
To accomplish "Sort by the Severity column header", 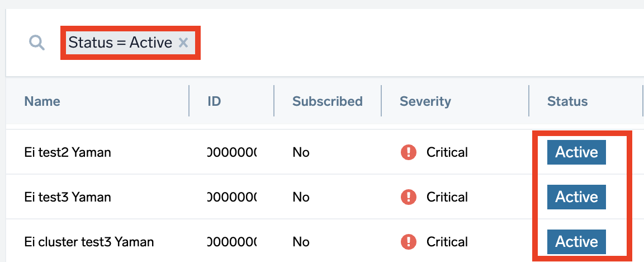I will coord(425,101).
